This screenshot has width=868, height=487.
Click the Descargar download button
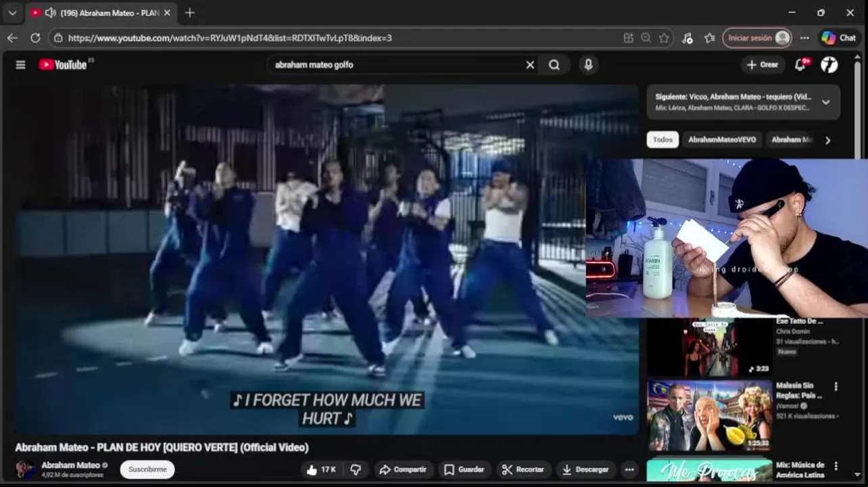coord(585,469)
